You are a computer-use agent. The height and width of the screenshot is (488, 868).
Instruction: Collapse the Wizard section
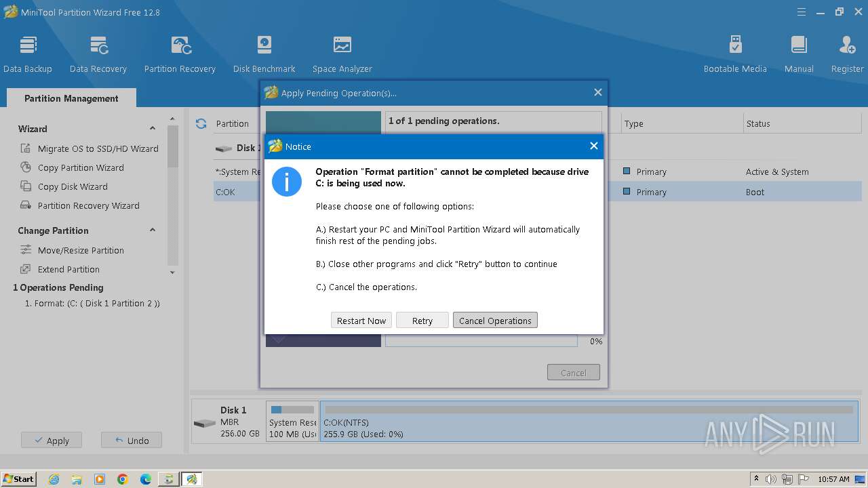[x=153, y=129]
